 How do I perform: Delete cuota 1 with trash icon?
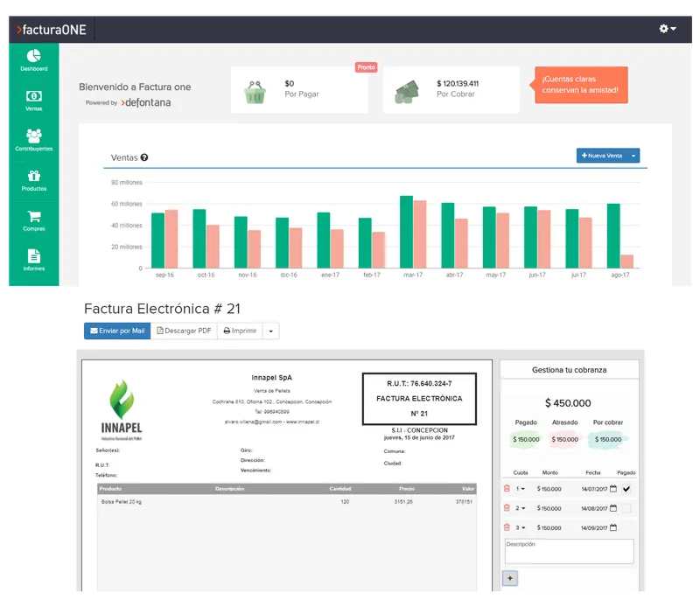tap(507, 488)
